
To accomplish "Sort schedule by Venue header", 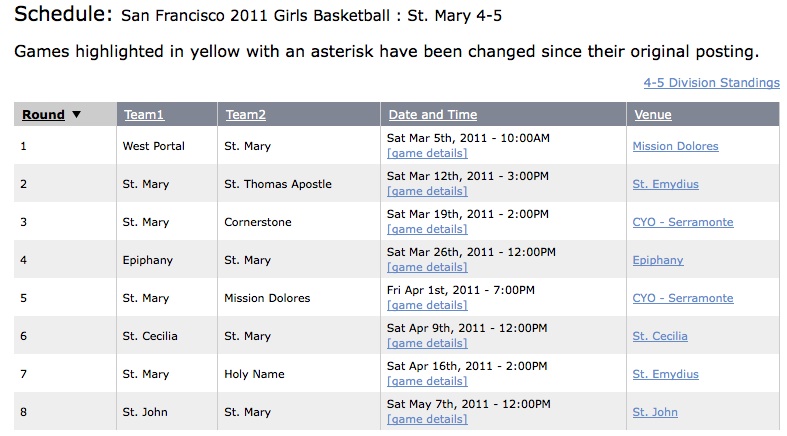I will [x=652, y=115].
